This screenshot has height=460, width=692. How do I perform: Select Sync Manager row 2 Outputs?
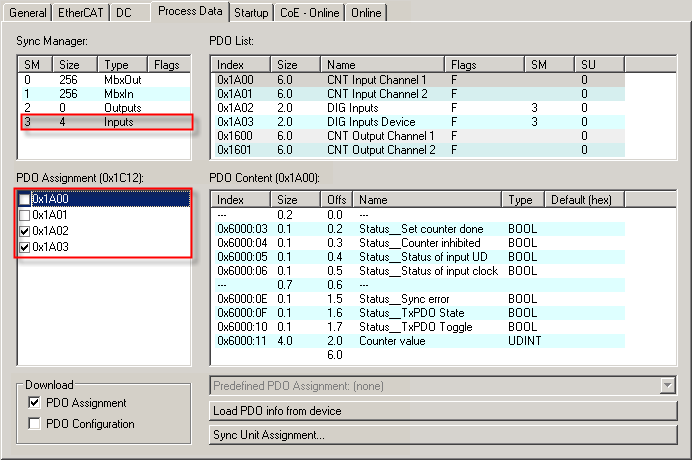click(x=104, y=108)
